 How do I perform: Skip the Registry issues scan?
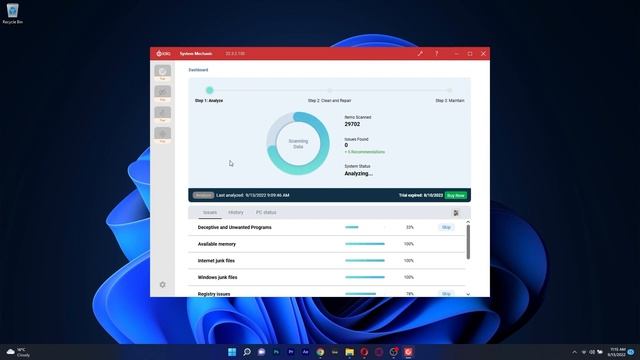click(x=446, y=293)
